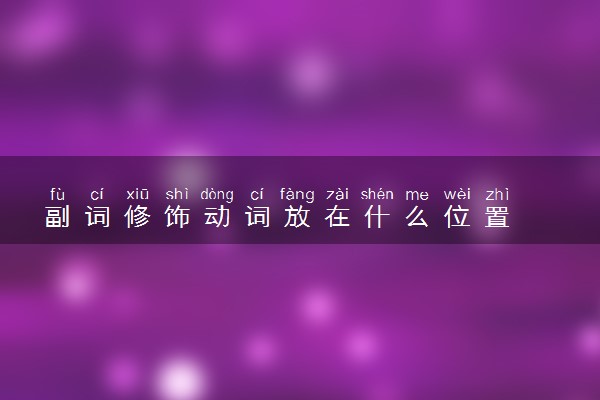The height and width of the screenshot is (400, 600).
Task: Click the Chinese character 副
Action: pos(57,217)
